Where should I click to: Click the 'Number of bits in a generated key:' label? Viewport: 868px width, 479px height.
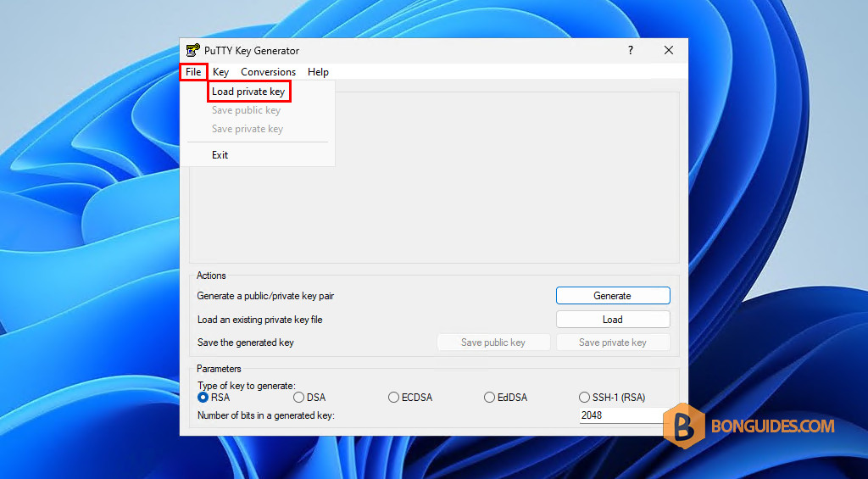pyautogui.click(x=266, y=415)
